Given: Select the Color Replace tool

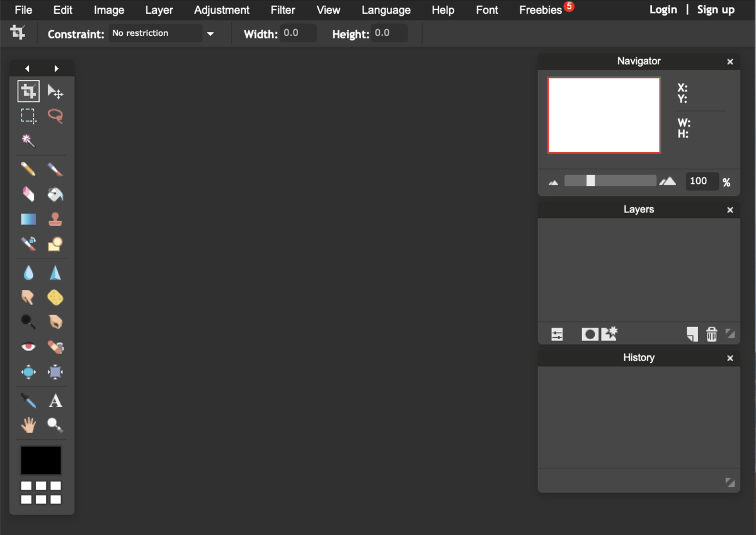Looking at the screenshot, I should pyautogui.click(x=28, y=244).
